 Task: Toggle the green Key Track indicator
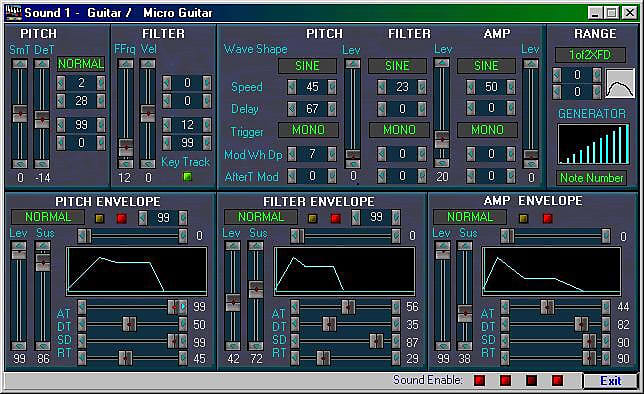(187, 177)
